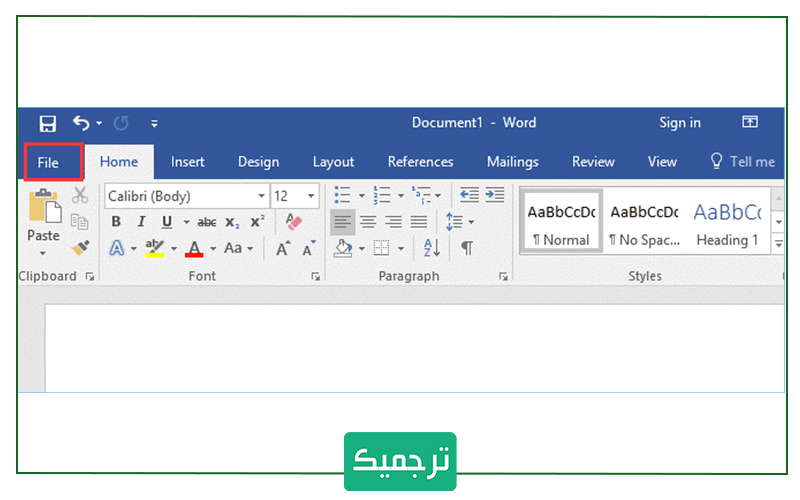The width and height of the screenshot is (800, 500).
Task: Click the Numbering list icon
Action: tap(382, 195)
